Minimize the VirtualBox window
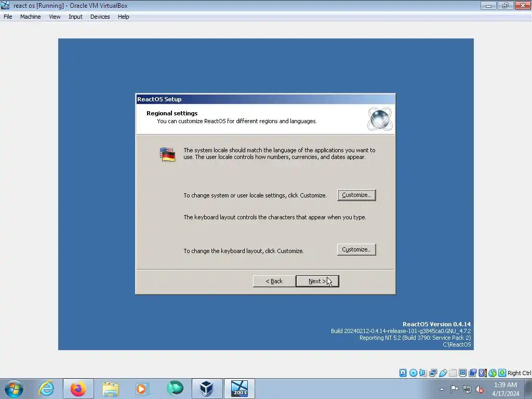This screenshot has width=532, height=399. (488, 5)
